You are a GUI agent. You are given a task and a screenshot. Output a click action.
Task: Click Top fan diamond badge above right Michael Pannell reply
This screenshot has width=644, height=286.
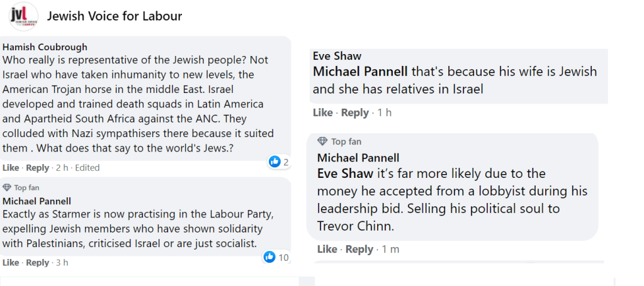[x=322, y=141]
